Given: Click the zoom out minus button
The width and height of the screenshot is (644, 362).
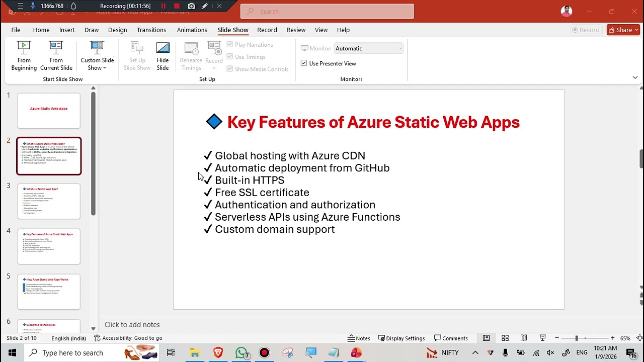Looking at the screenshot, I should click(x=556, y=338).
